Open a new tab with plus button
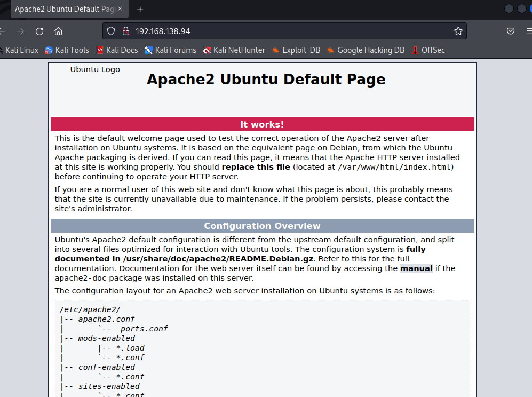The image size is (532, 397). (140, 9)
